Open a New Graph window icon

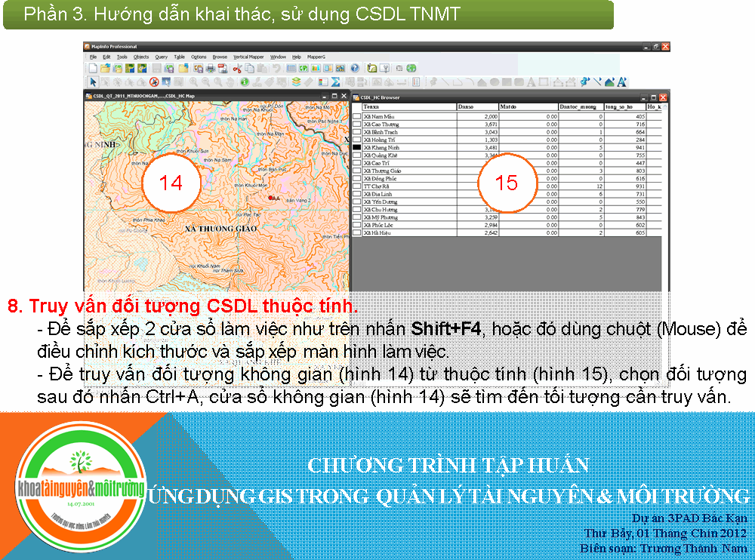click(316, 69)
